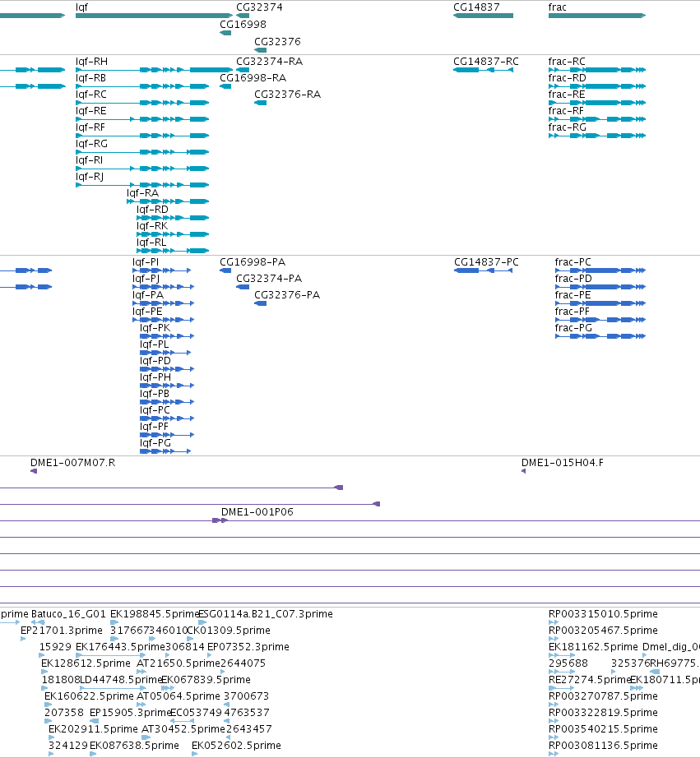Click protein lqf-PK

tap(167, 336)
